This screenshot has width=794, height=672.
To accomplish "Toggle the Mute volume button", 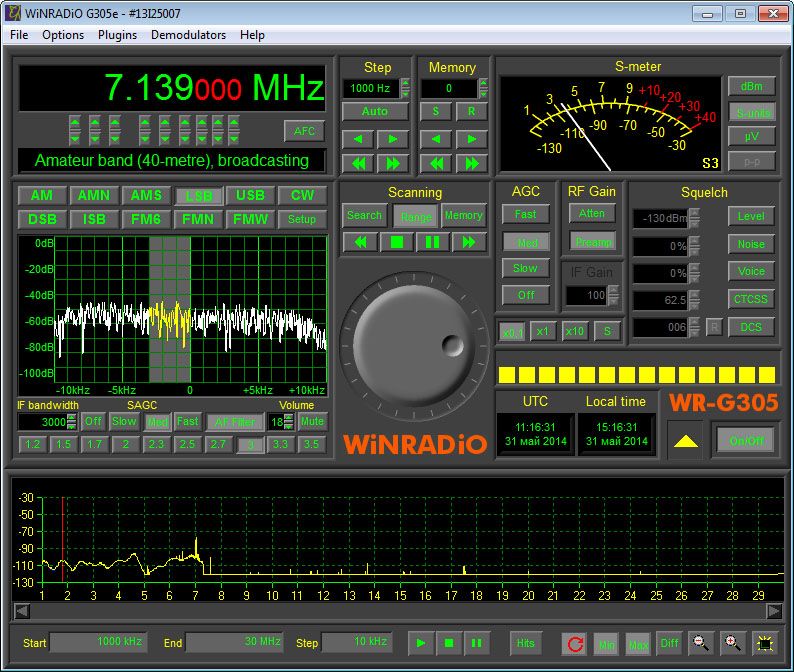I will (313, 421).
